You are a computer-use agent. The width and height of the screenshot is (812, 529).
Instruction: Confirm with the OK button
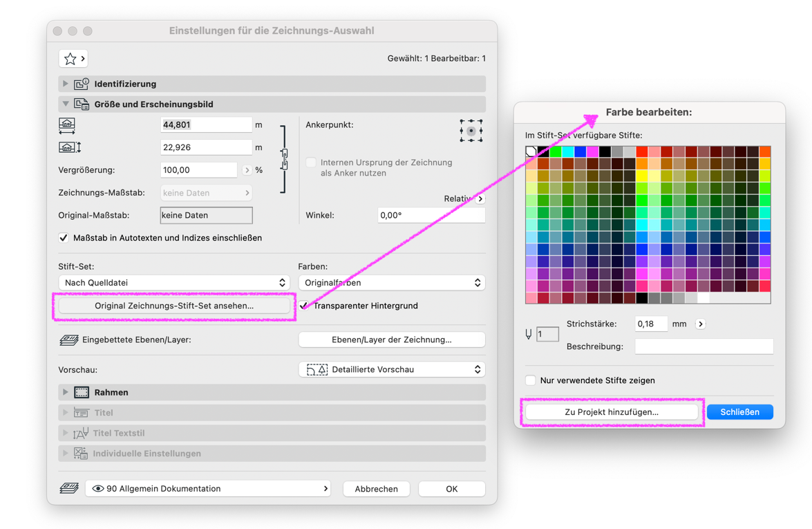click(x=451, y=489)
